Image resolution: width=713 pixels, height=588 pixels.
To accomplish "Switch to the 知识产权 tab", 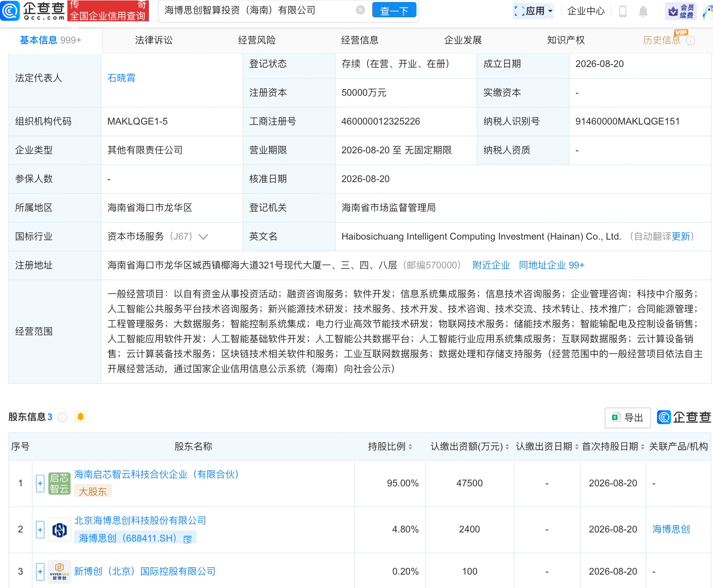I will point(566,40).
